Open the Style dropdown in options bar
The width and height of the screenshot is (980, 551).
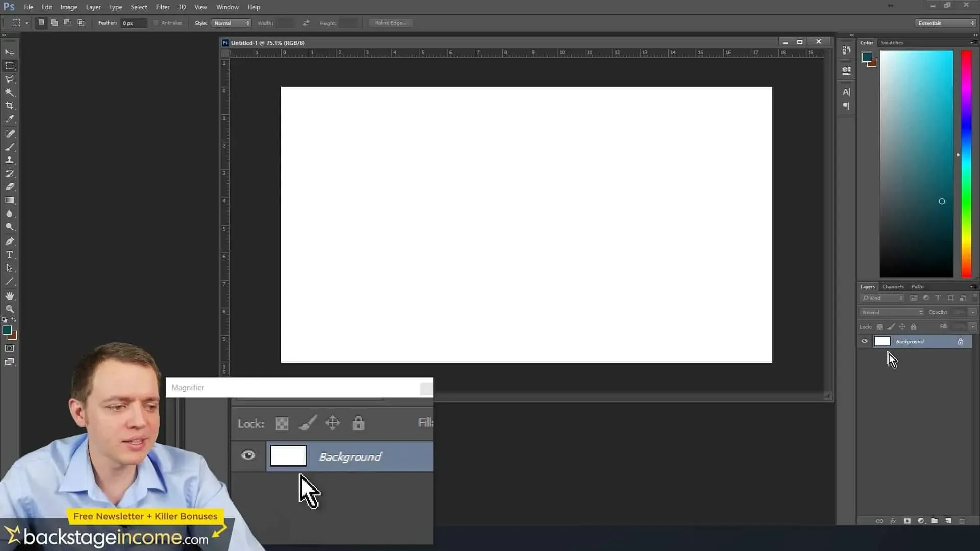[x=231, y=23]
